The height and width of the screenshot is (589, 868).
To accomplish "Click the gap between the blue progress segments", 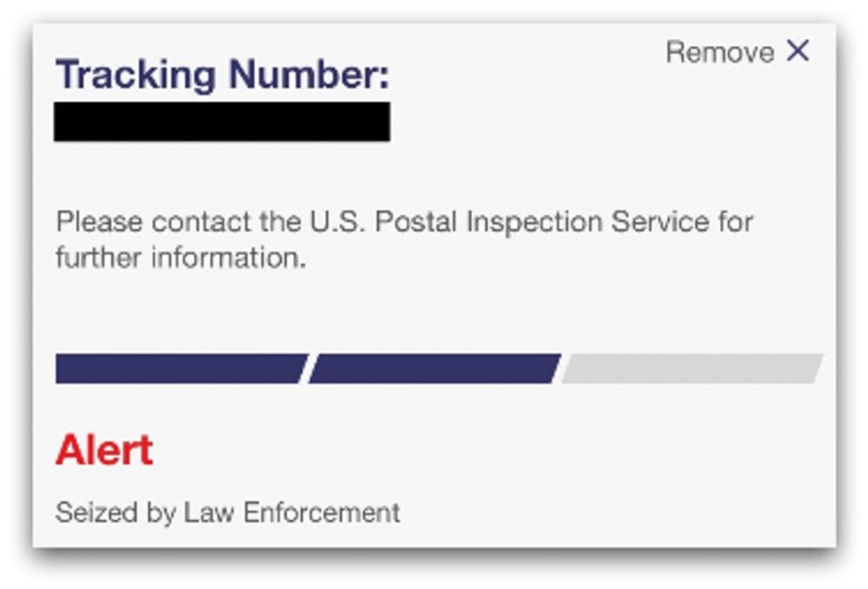I will click(x=307, y=368).
